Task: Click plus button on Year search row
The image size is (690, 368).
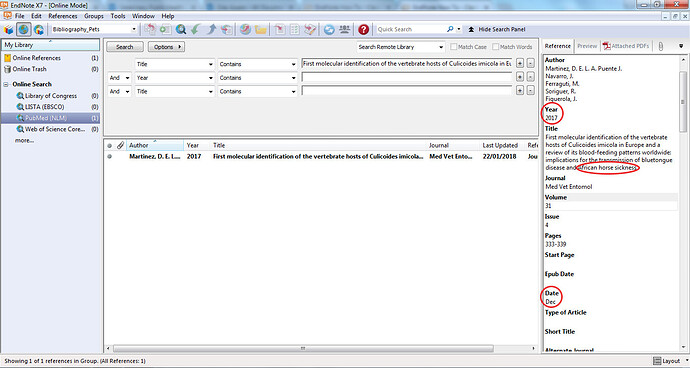Action: [x=520, y=77]
